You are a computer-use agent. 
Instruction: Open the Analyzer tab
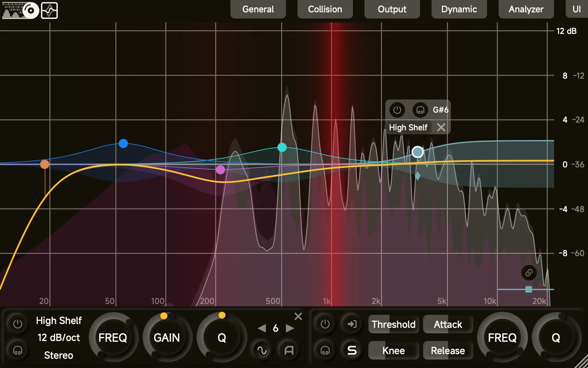[526, 9]
